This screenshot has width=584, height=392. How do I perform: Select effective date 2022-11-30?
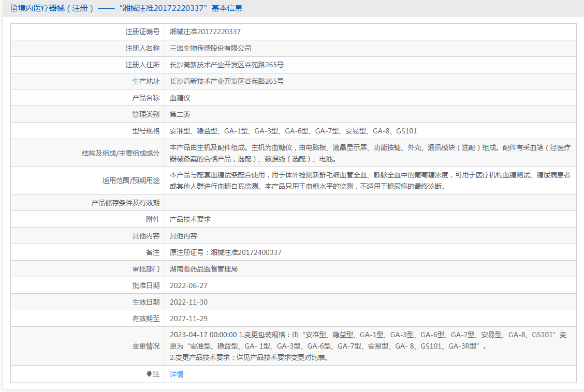tap(188, 302)
